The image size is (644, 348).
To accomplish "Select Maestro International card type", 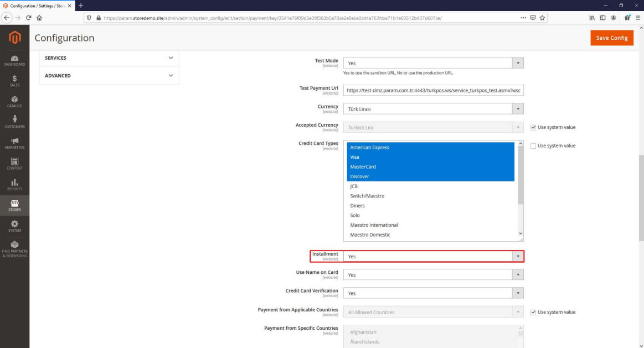I will tap(430, 225).
